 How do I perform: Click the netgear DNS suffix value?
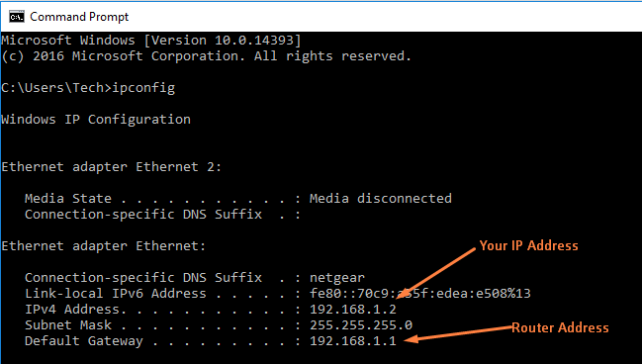[337, 278]
